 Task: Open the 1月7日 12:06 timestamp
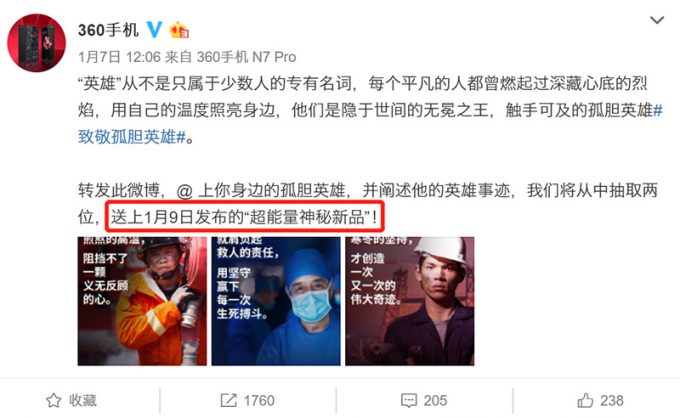click(x=119, y=57)
